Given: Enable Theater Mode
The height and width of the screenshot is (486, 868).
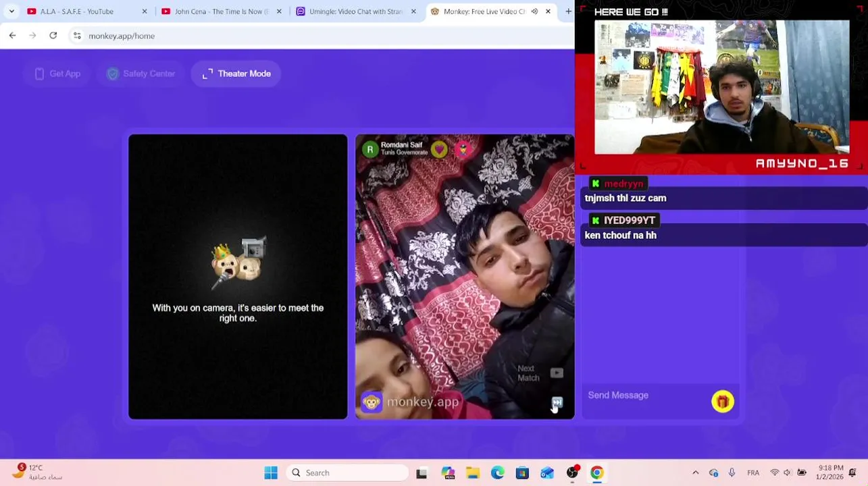Looking at the screenshot, I should [236, 74].
